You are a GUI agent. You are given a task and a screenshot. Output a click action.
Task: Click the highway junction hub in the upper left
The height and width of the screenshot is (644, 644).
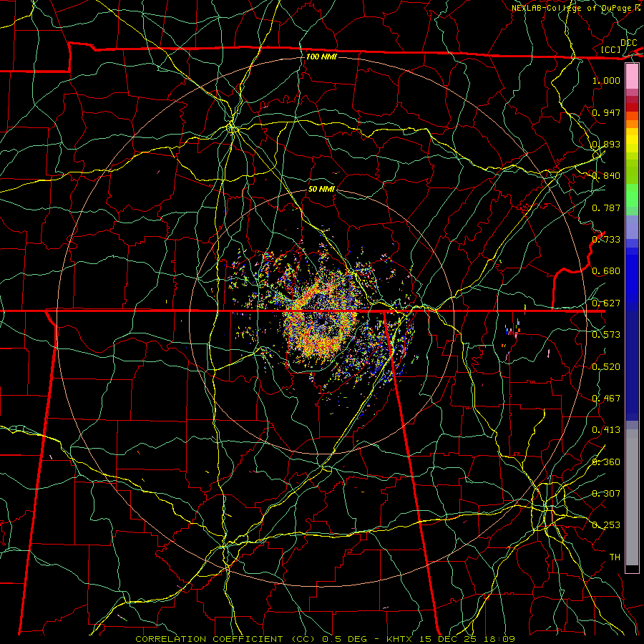click(x=232, y=128)
